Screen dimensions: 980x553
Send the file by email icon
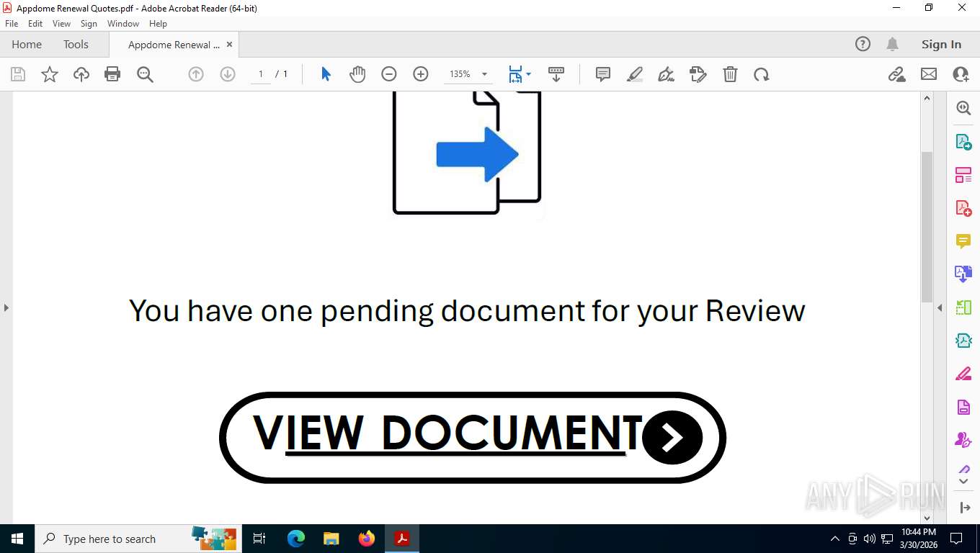coord(929,74)
